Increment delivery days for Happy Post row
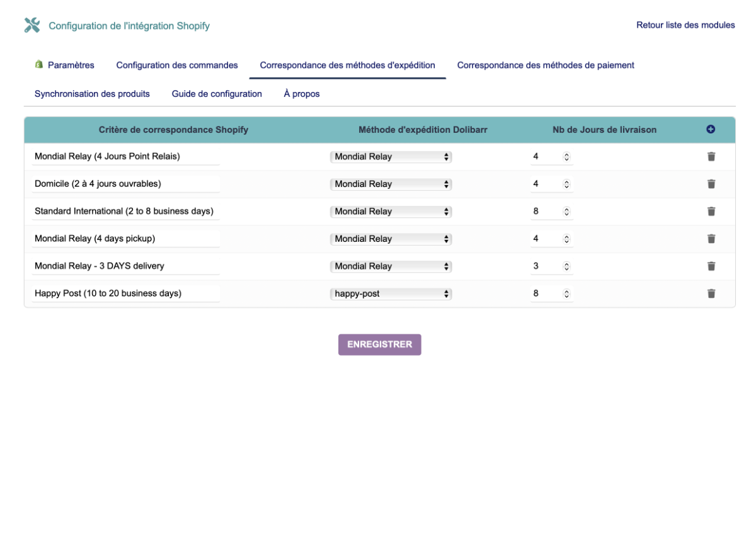 point(566,291)
